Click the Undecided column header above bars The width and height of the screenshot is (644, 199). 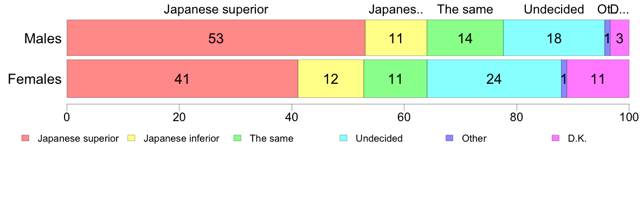553,9
